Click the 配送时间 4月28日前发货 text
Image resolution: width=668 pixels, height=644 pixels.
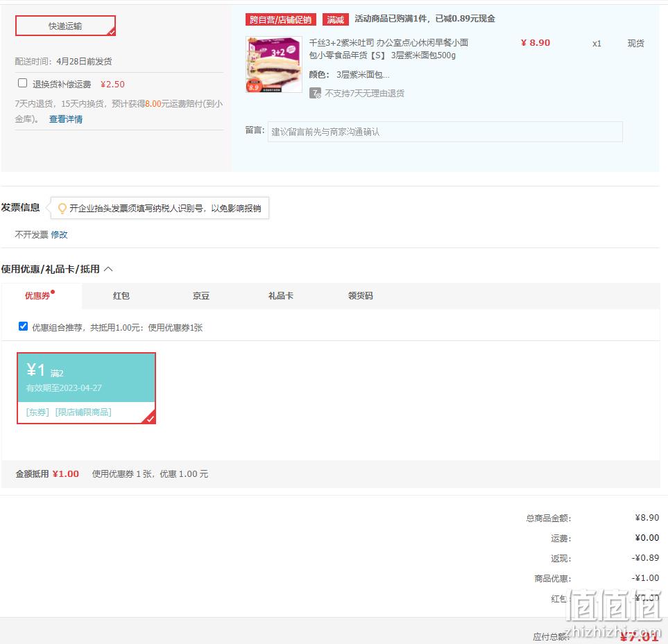point(64,61)
